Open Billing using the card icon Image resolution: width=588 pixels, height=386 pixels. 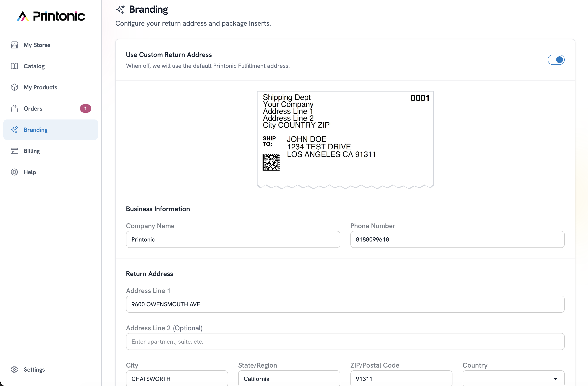tap(14, 151)
